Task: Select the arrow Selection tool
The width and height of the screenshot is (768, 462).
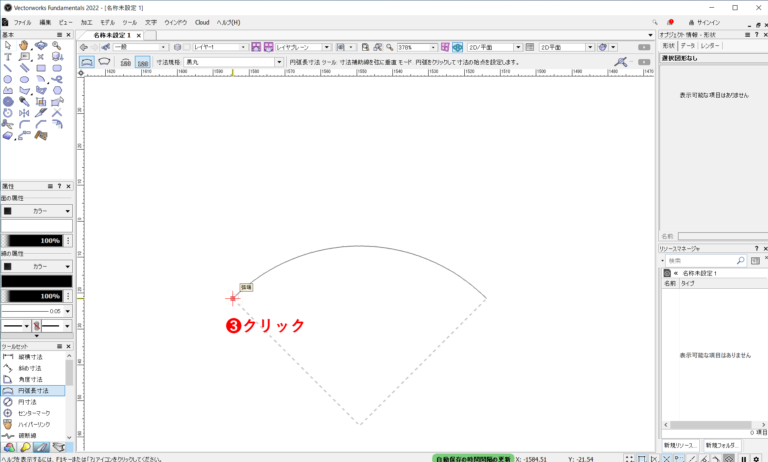Action: pyautogui.click(x=8, y=45)
